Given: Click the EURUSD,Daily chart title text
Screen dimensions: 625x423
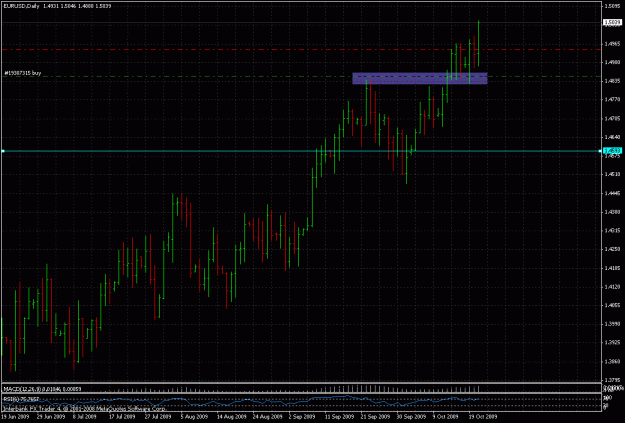Looking at the screenshot, I should pos(20,6).
